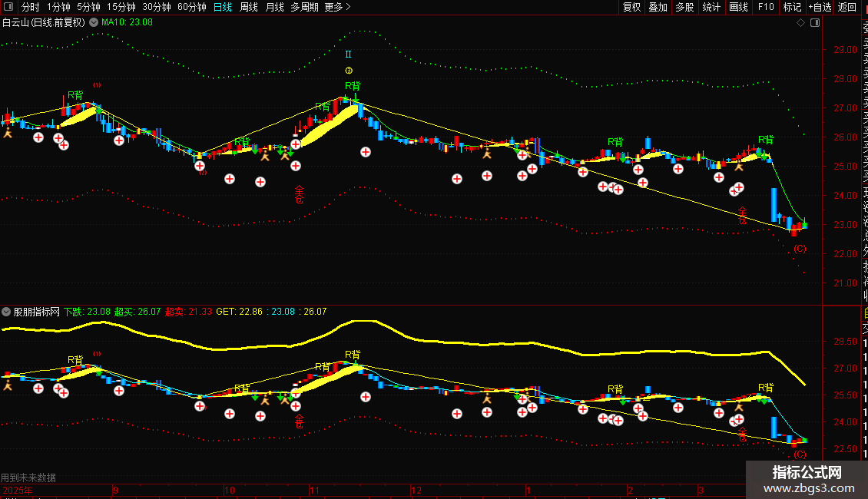
Task: Click the red (C) wave label in main chart
Action: [x=800, y=249]
